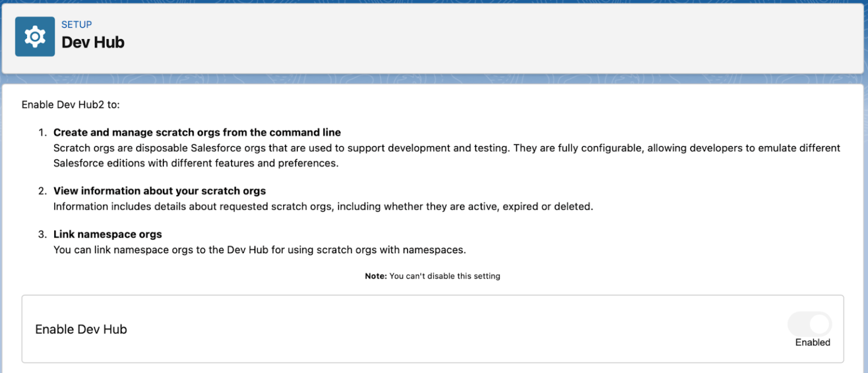Click the 'Scratch orgs are disposable' description line
The width and height of the screenshot is (868, 373).
[x=447, y=156]
